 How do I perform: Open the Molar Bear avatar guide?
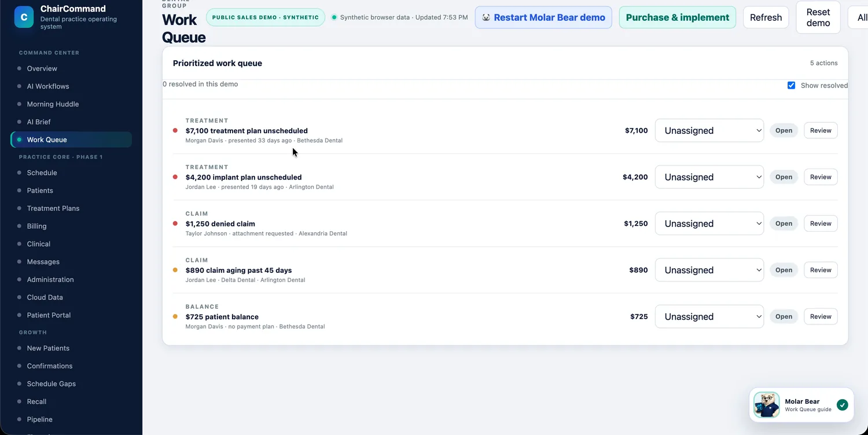[x=767, y=405]
